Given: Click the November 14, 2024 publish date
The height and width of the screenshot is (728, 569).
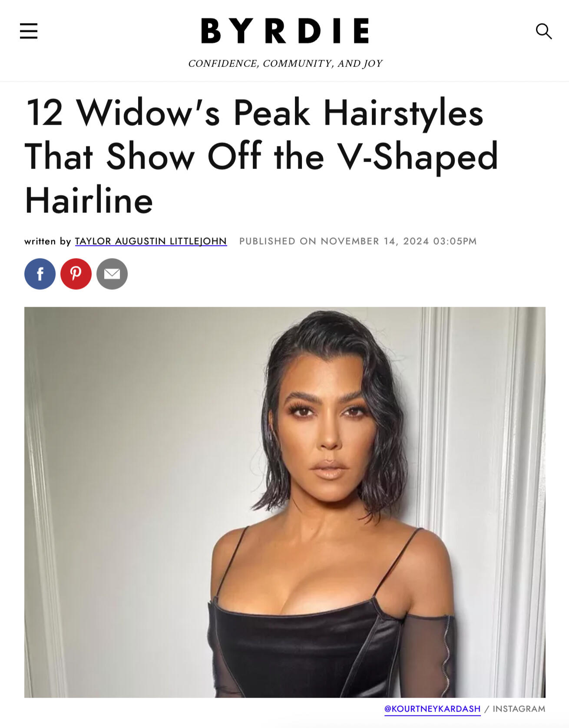Looking at the screenshot, I should click(375, 241).
